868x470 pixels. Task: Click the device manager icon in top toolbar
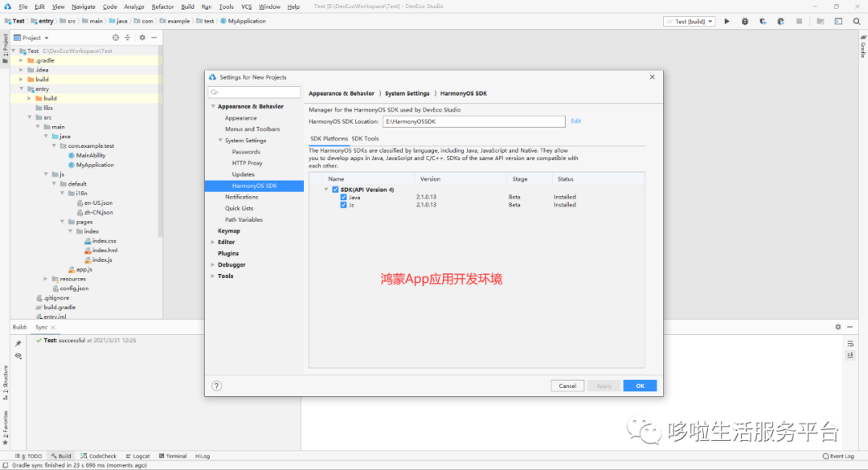[838, 22]
